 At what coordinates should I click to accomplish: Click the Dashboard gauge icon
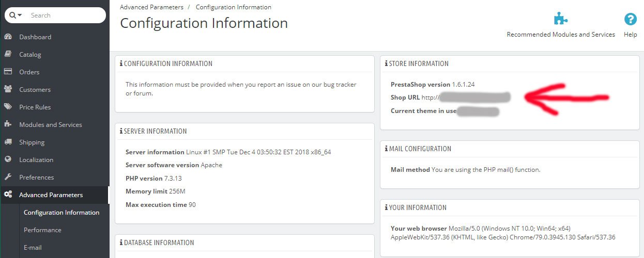click(8, 37)
